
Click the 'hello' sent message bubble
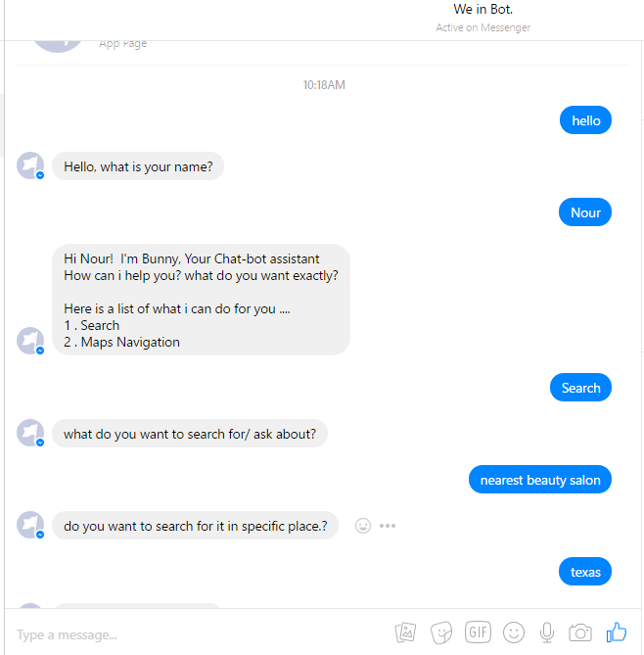coord(585,120)
